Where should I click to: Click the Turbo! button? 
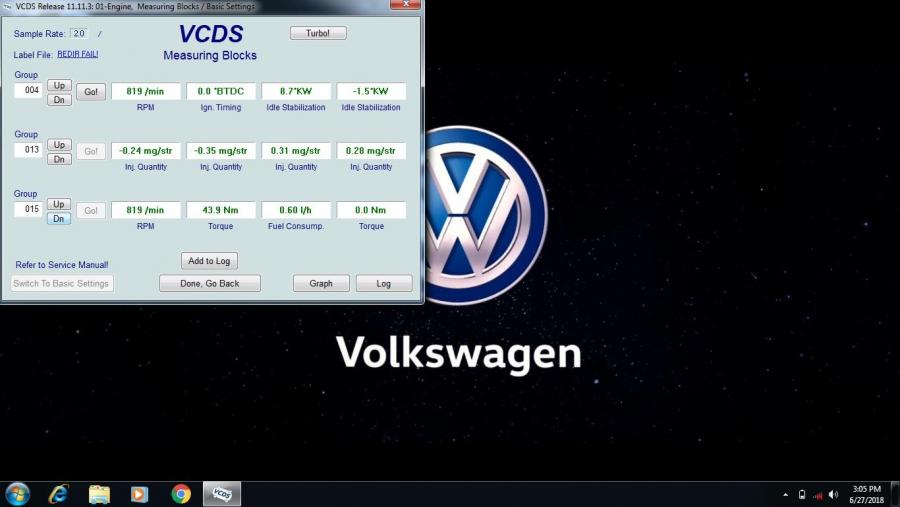[x=318, y=33]
